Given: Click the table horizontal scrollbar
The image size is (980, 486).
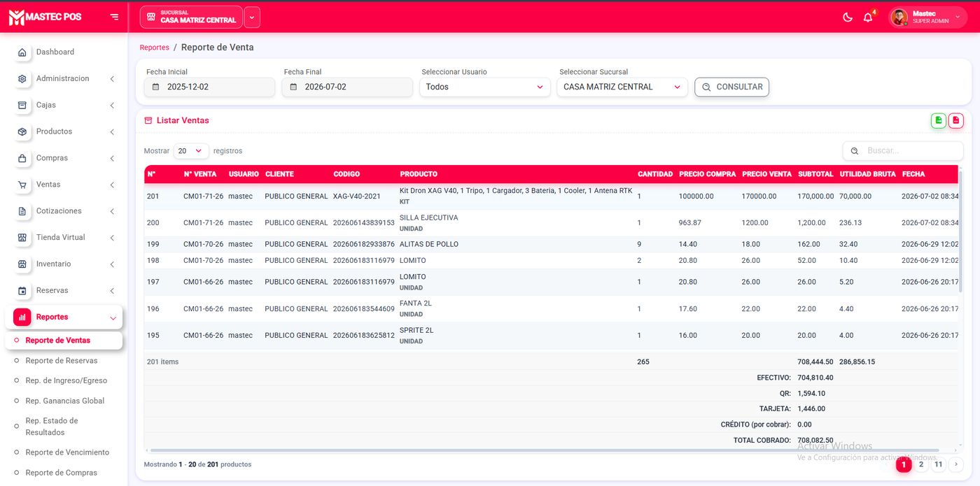Looking at the screenshot, I should click(545, 450).
